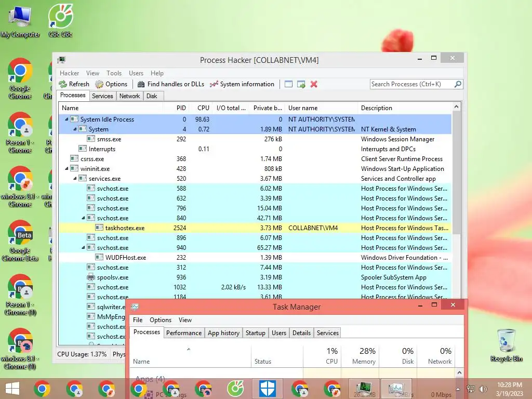Open Cốc Cốc desktop shortcut
532x399 pixels.
[x=60, y=21]
